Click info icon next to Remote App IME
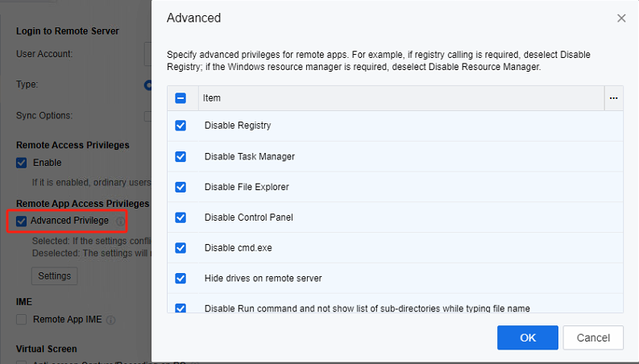The width and height of the screenshot is (639, 364). (110, 320)
